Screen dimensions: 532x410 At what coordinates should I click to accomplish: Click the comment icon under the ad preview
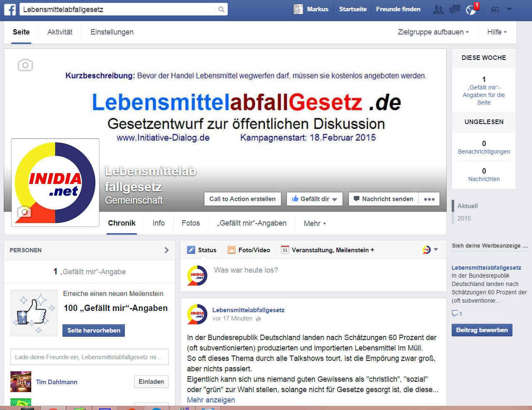[x=455, y=313]
